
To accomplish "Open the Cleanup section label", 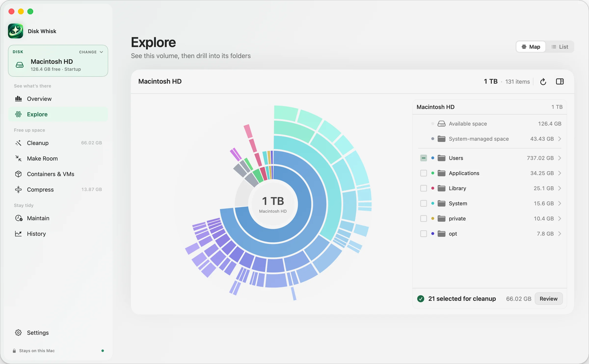I will click(x=38, y=143).
